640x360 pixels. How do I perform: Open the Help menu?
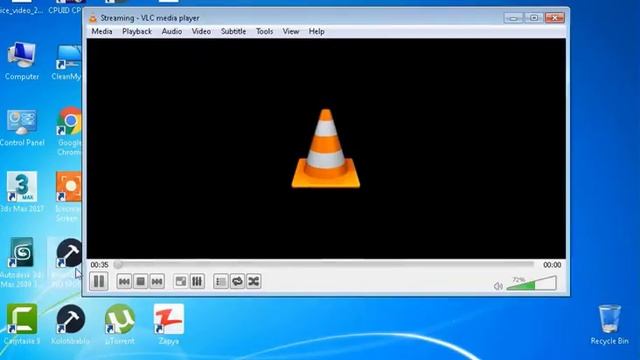(316, 31)
